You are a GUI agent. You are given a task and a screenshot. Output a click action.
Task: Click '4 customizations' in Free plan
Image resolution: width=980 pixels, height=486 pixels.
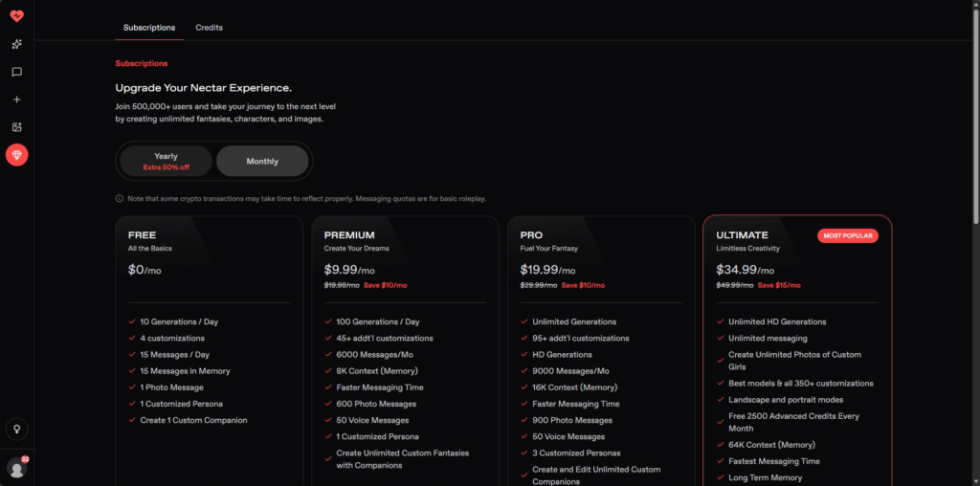pos(172,338)
